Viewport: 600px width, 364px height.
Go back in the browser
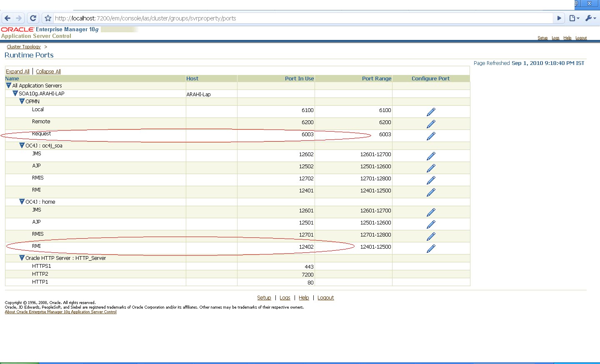7,18
